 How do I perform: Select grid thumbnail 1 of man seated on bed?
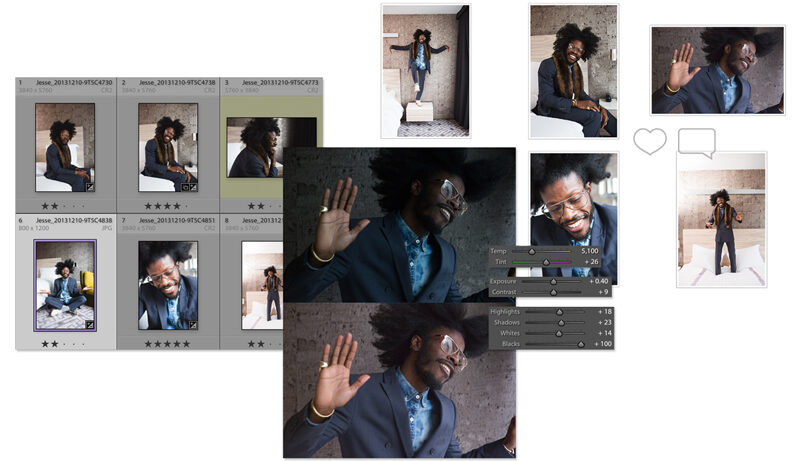pyautogui.click(x=65, y=147)
